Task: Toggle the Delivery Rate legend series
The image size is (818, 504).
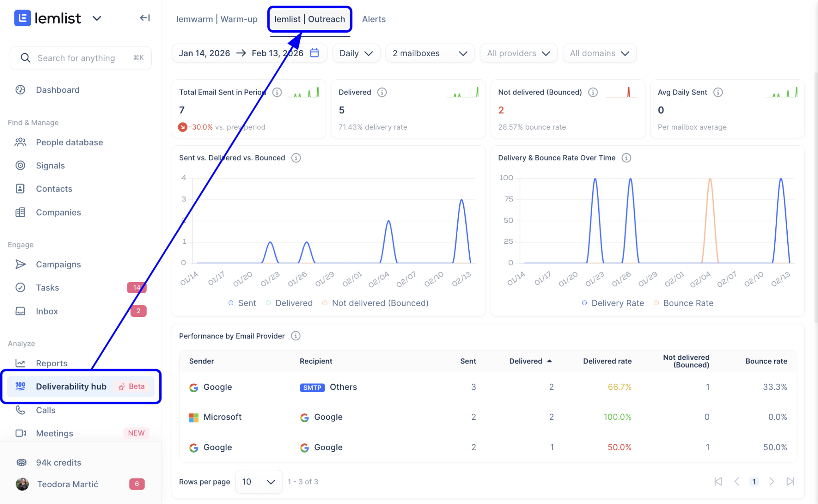Action: pos(613,303)
